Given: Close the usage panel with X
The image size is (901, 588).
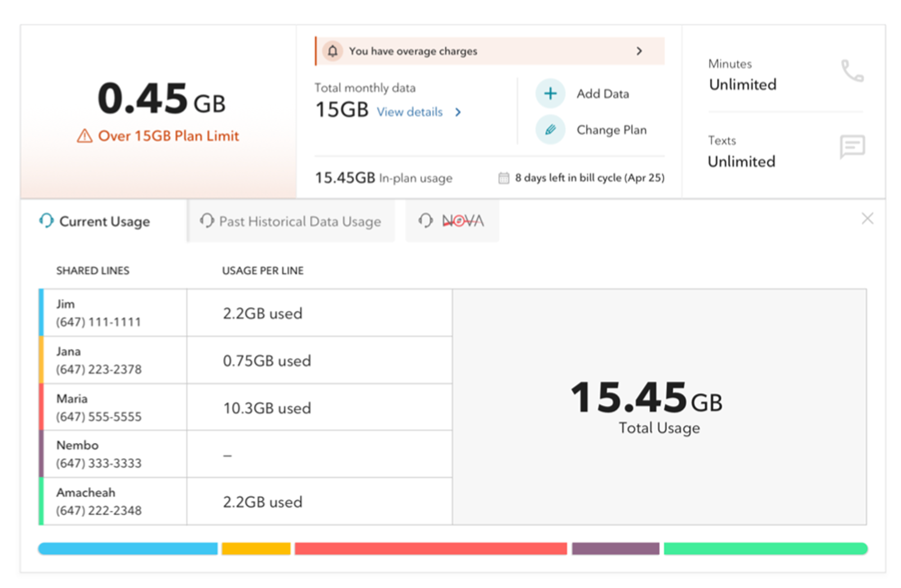Looking at the screenshot, I should click(867, 219).
